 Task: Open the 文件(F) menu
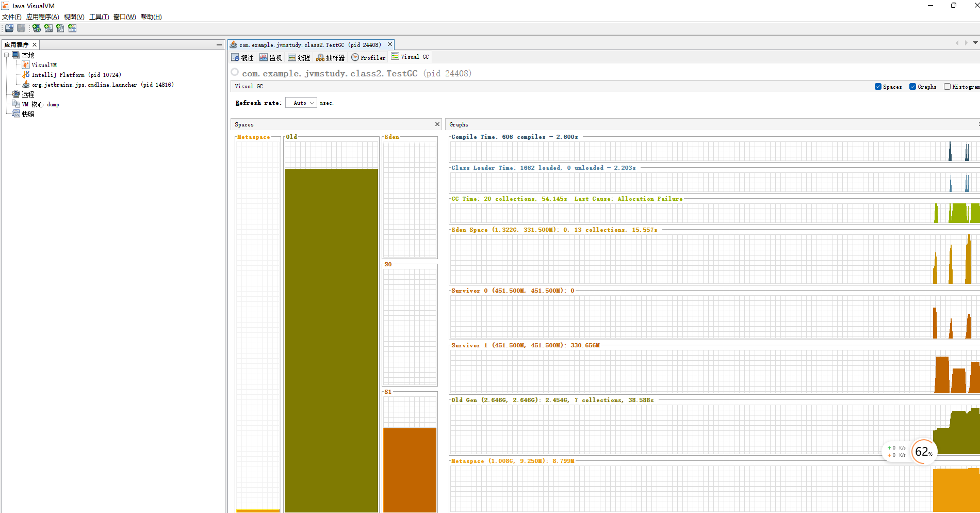pyautogui.click(x=12, y=17)
